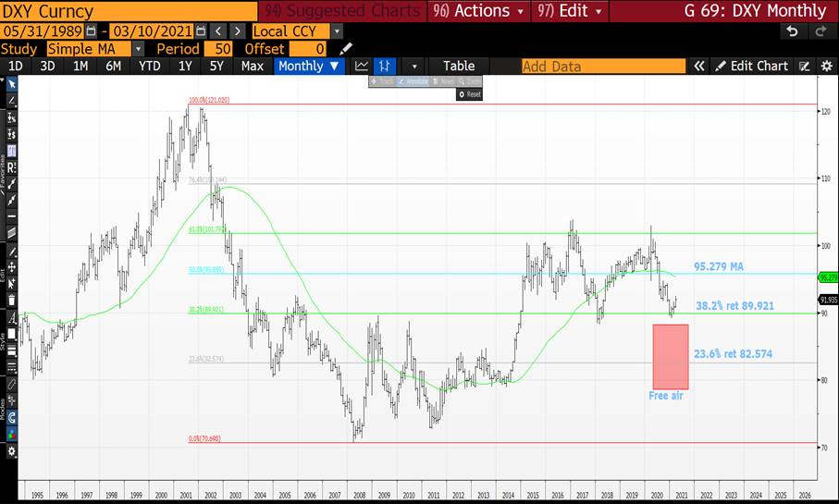Click the DXY Curncy security field
Screen dimensions: 839x504
point(129,11)
